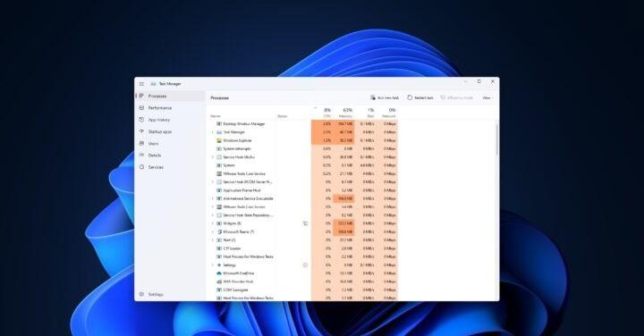Click the process list vertical scrollbar
The width and height of the screenshot is (644, 336).
pos(497,139)
